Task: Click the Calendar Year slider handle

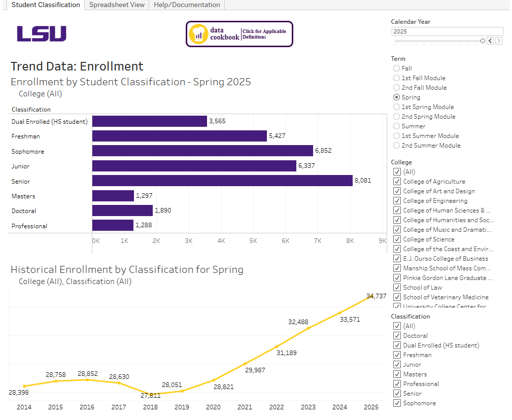Action: click(483, 41)
